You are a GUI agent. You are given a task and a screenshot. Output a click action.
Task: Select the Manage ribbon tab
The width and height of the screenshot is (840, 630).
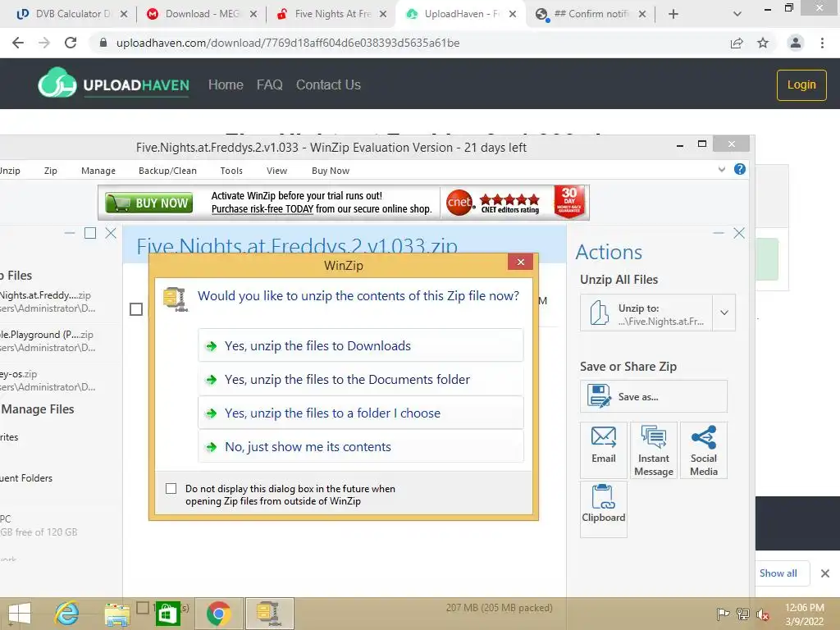coord(98,171)
